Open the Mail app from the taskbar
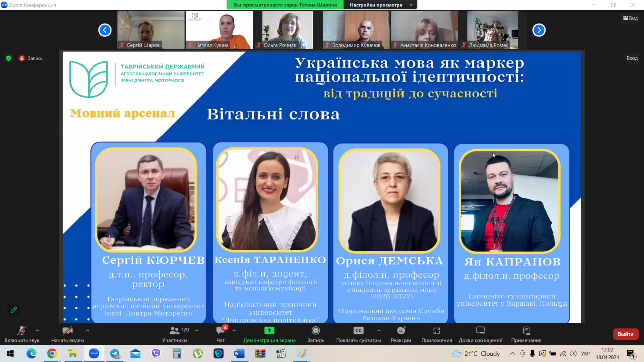Image resolution: width=644 pixels, height=362 pixels. (x=135, y=354)
